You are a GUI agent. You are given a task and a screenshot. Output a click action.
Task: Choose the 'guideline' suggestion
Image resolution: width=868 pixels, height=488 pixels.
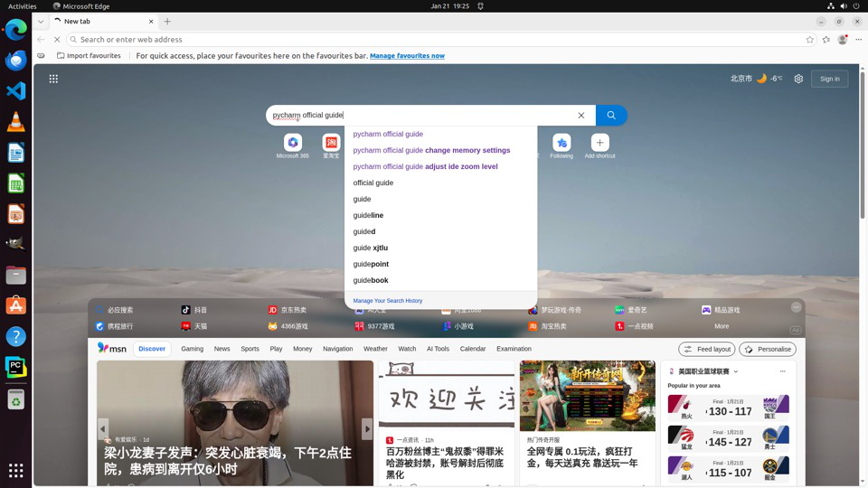click(x=440, y=215)
